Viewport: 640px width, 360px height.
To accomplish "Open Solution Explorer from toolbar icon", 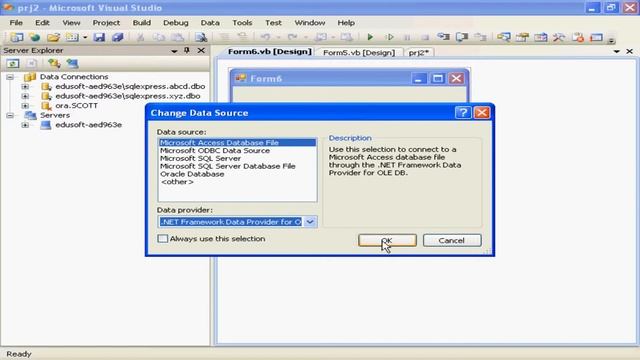I will click(x=504, y=38).
